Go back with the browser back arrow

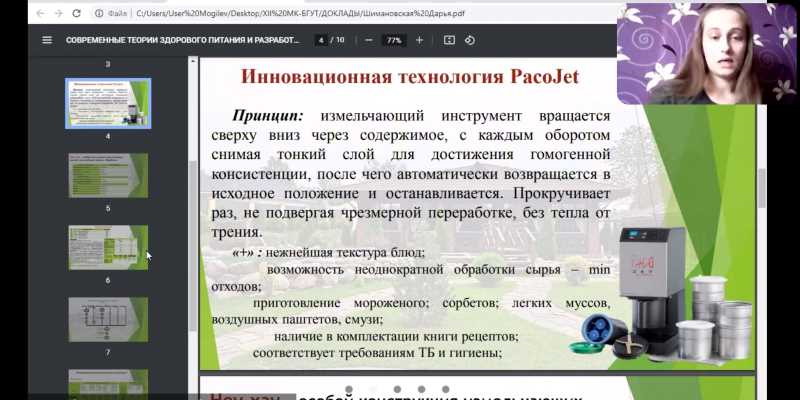pyautogui.click(x=40, y=14)
